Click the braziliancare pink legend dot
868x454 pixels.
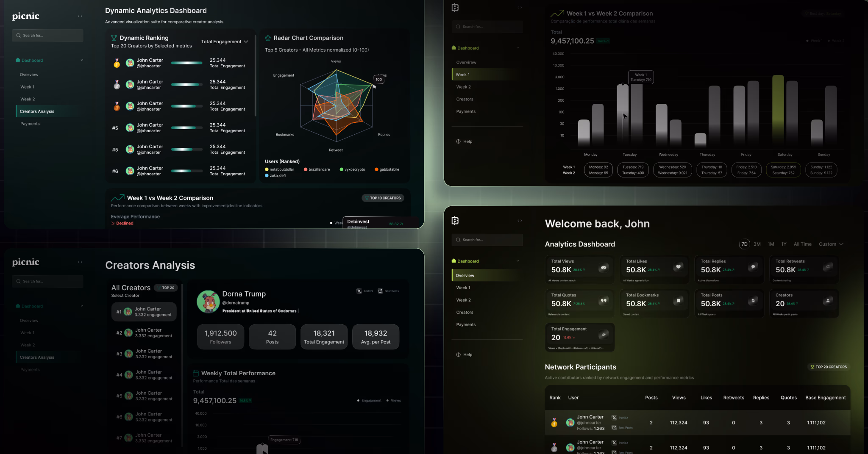pyautogui.click(x=306, y=169)
